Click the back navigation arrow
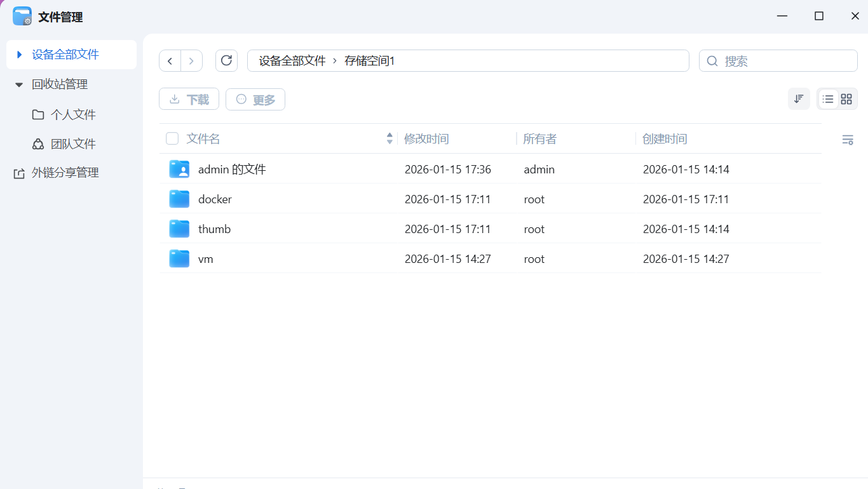This screenshot has height=489, width=868. pyautogui.click(x=170, y=60)
